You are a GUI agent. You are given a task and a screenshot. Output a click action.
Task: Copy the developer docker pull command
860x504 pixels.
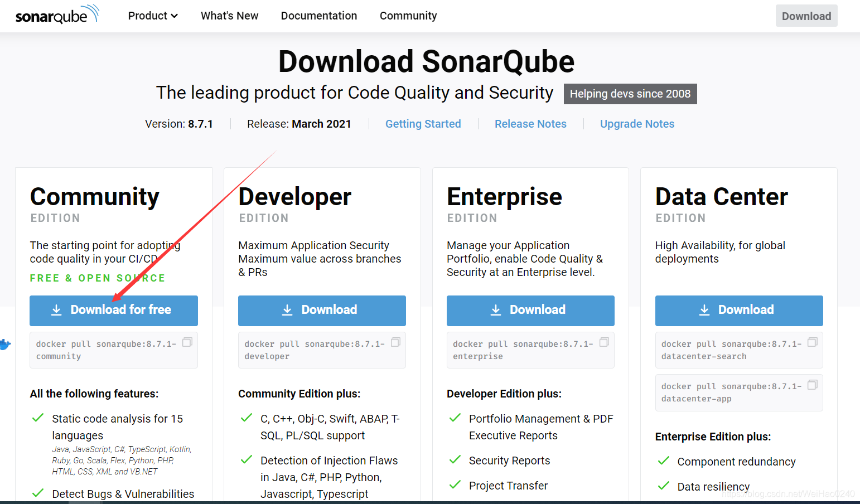396,342
